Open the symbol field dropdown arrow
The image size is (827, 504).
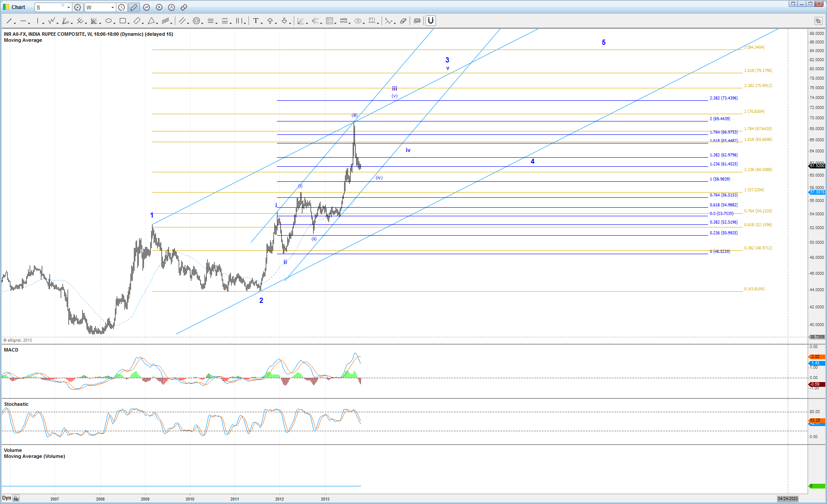(x=68, y=7)
